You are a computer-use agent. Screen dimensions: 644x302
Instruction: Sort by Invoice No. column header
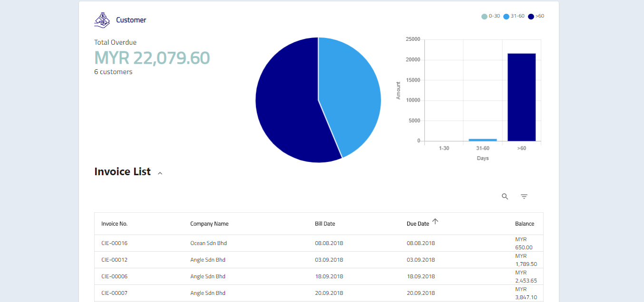pyautogui.click(x=114, y=224)
